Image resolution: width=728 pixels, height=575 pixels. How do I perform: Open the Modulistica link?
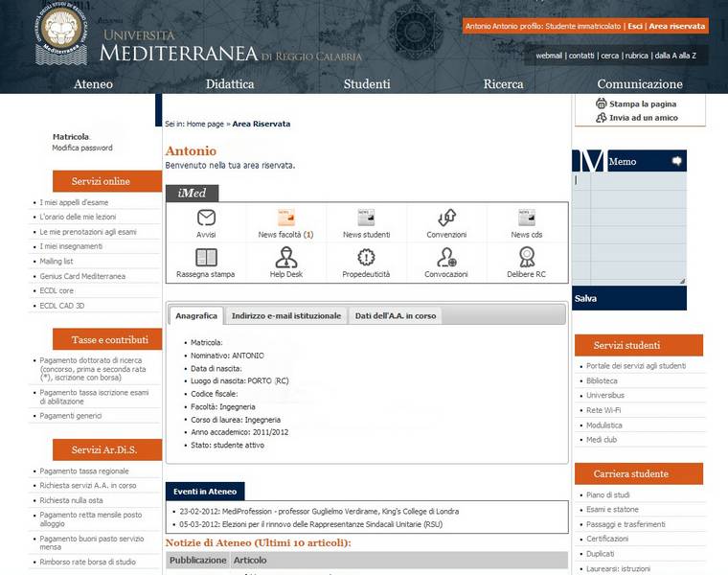tap(604, 425)
